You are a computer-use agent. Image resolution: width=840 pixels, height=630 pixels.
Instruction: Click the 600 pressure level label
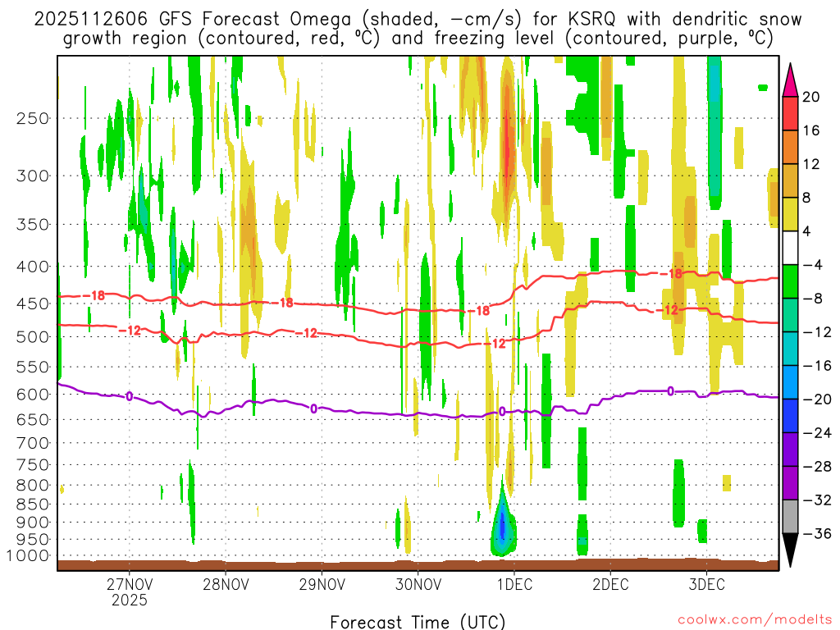[33, 395]
